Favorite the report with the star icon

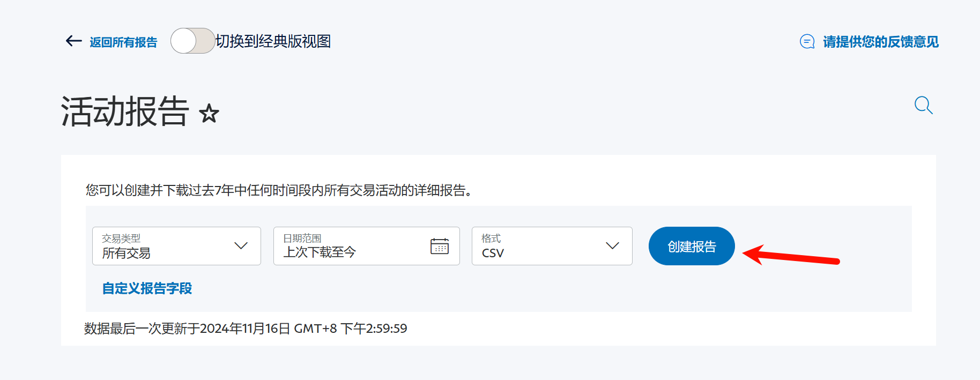pos(209,114)
